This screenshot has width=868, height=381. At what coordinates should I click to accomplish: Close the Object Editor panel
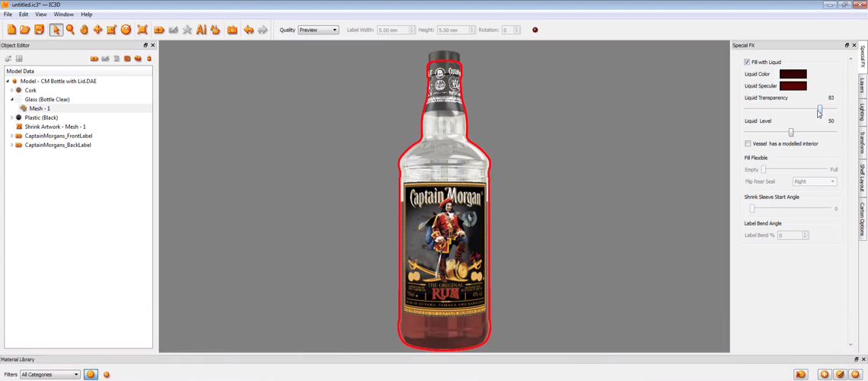(153, 46)
